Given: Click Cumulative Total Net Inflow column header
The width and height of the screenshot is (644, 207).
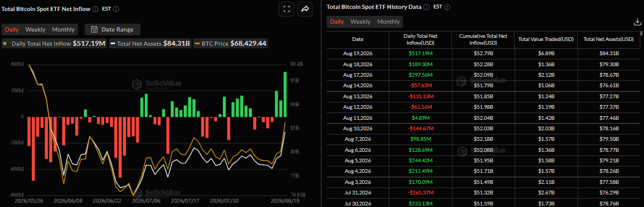Looking at the screenshot, I should click(483, 39).
